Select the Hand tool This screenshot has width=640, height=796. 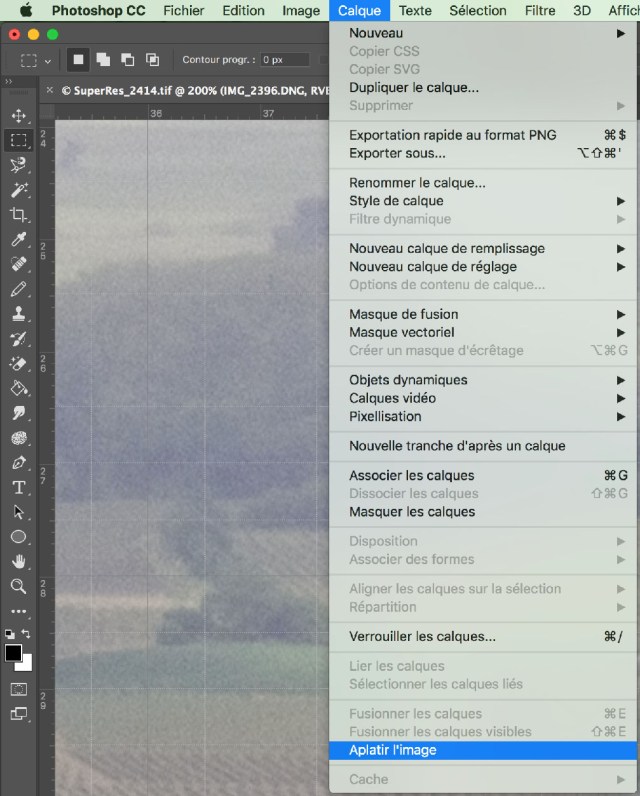[x=18, y=562]
